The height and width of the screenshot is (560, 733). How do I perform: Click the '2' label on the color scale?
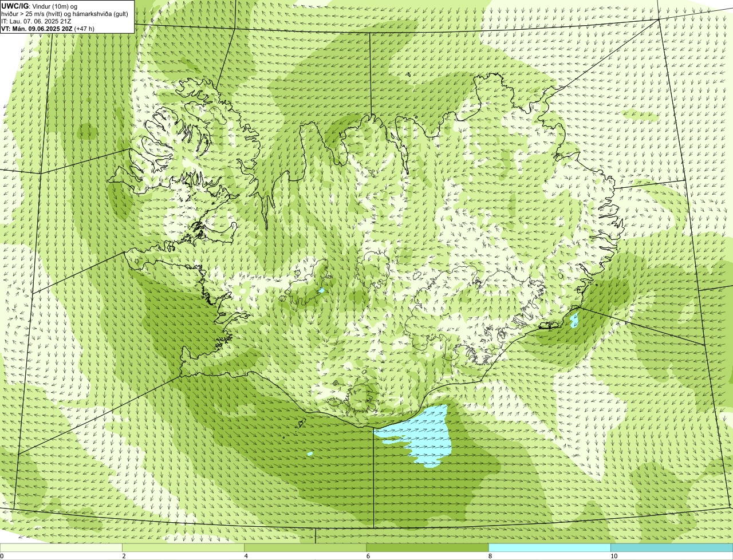pyautogui.click(x=124, y=556)
